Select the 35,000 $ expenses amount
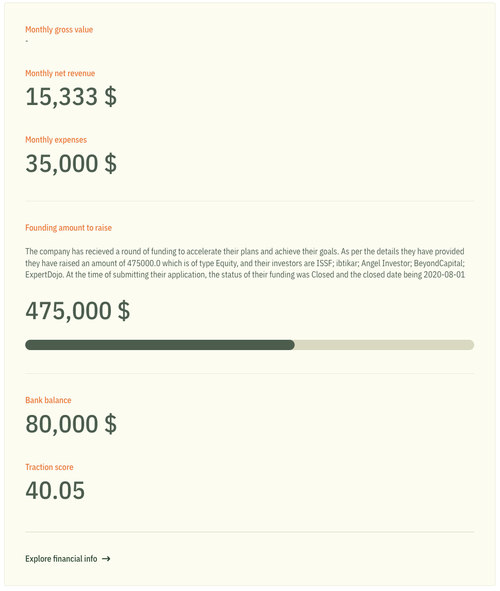The width and height of the screenshot is (500, 591). 71,164
